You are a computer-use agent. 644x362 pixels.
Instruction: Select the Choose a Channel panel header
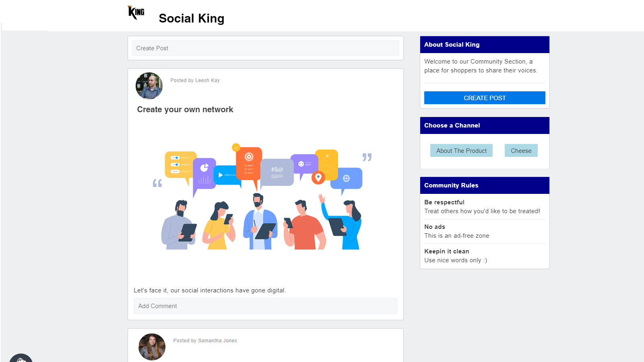tap(484, 125)
